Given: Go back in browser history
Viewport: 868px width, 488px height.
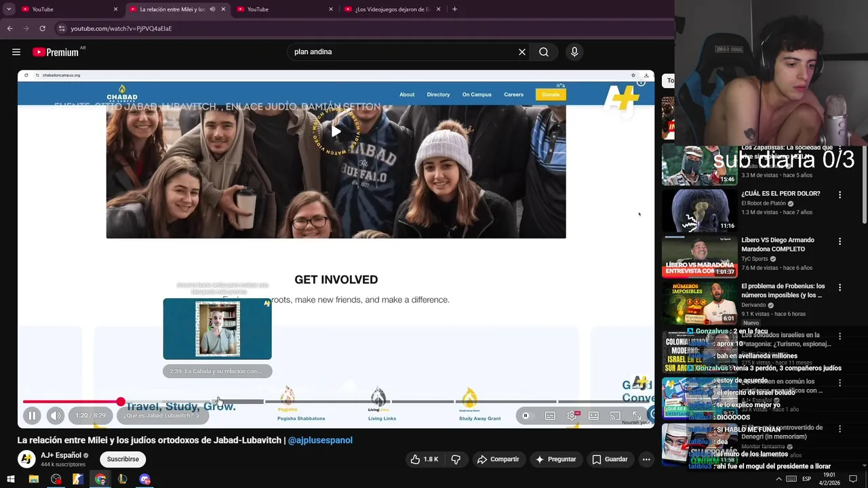Looking at the screenshot, I should point(10,28).
